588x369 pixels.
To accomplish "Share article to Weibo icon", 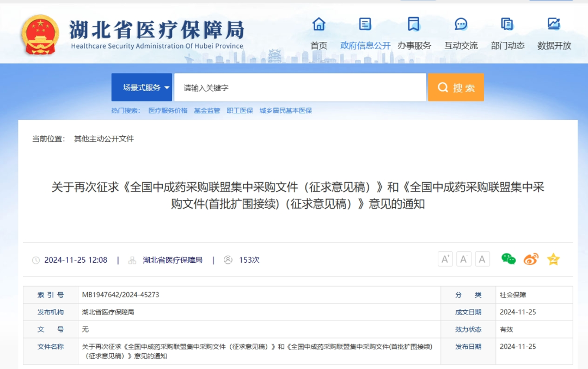I will [x=531, y=259].
